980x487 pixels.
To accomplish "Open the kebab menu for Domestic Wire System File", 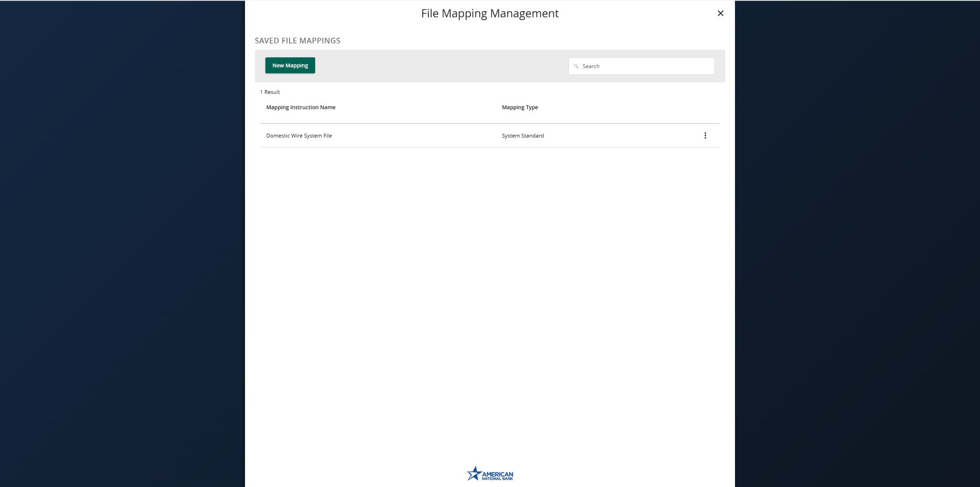I will pyautogui.click(x=706, y=135).
